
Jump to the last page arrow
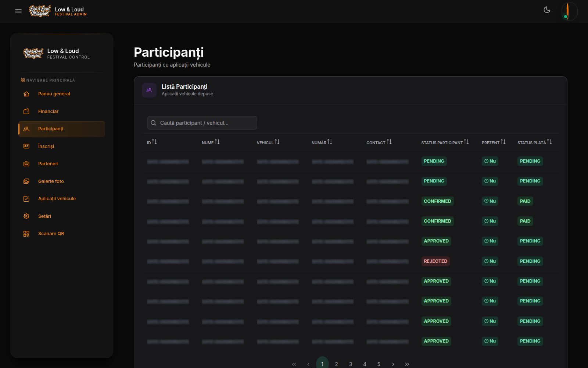coord(407,364)
